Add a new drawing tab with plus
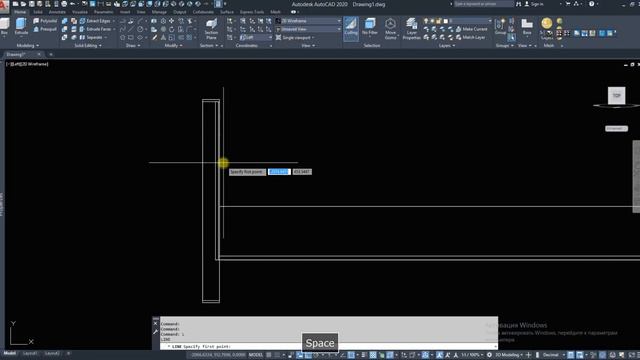 (x=51, y=54)
